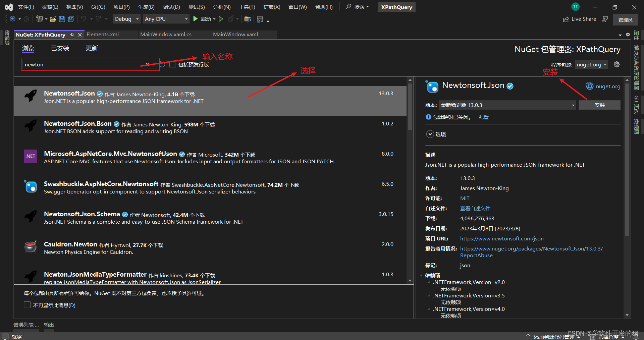Viewport: 644px width, 340px height.
Task: Click the green Start debugging play icon
Action: coord(196,19)
